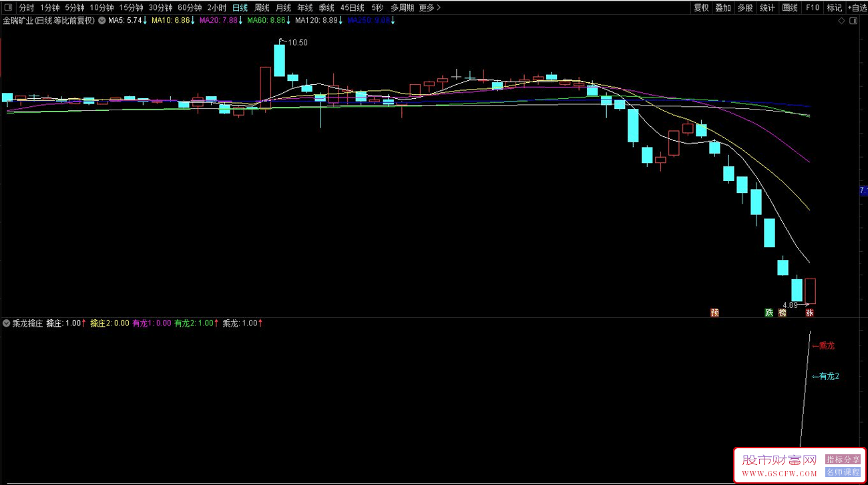Select the 30分钟 period tab
This screenshot has height=485, width=868.
(160, 8)
